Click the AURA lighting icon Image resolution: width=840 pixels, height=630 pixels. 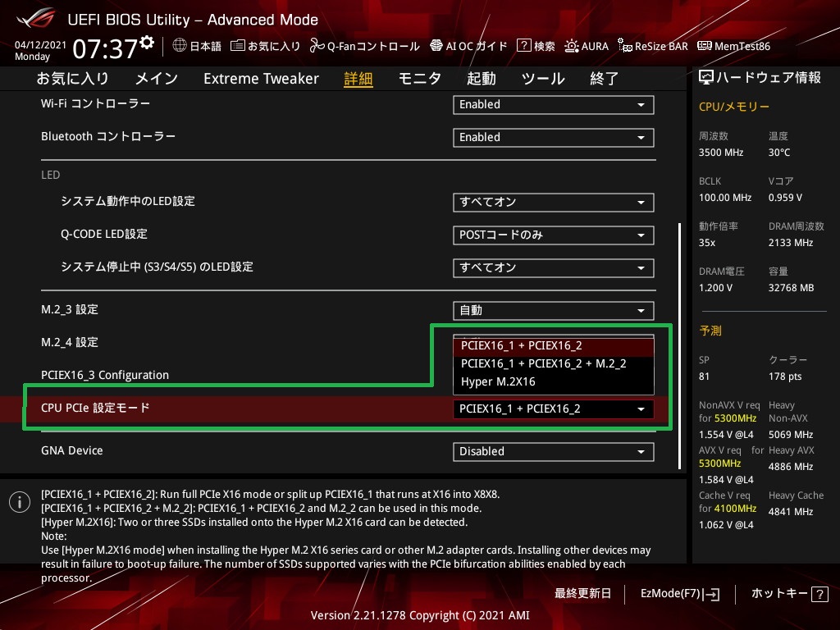click(x=572, y=46)
